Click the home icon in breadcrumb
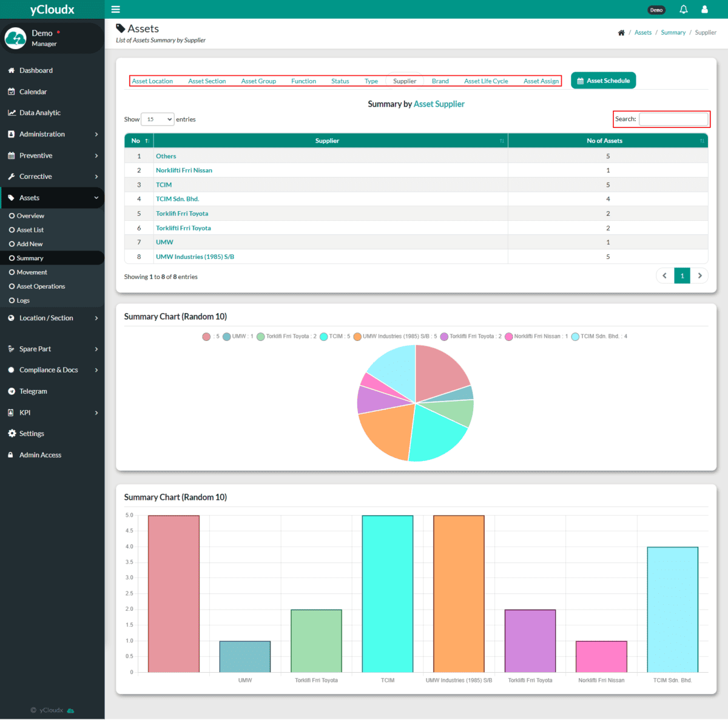 (x=621, y=33)
